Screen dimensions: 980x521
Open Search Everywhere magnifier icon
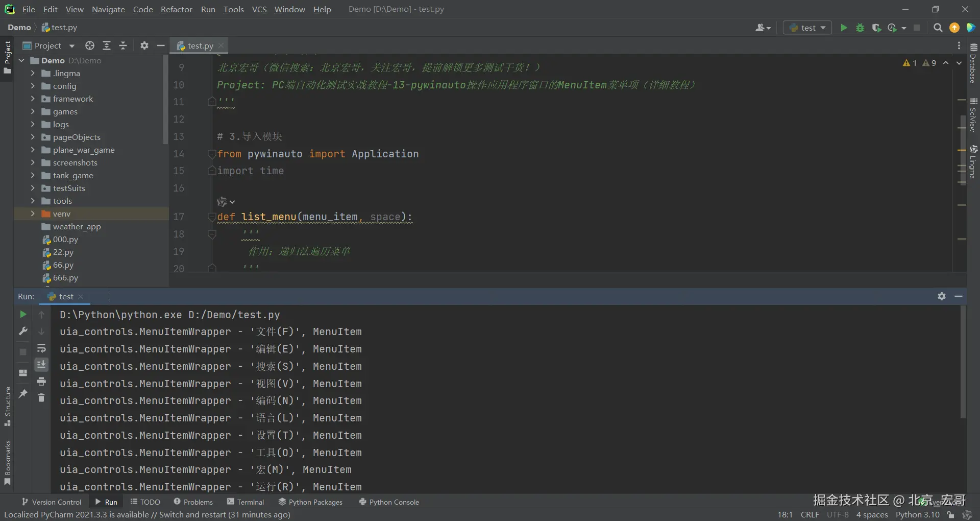938,28
